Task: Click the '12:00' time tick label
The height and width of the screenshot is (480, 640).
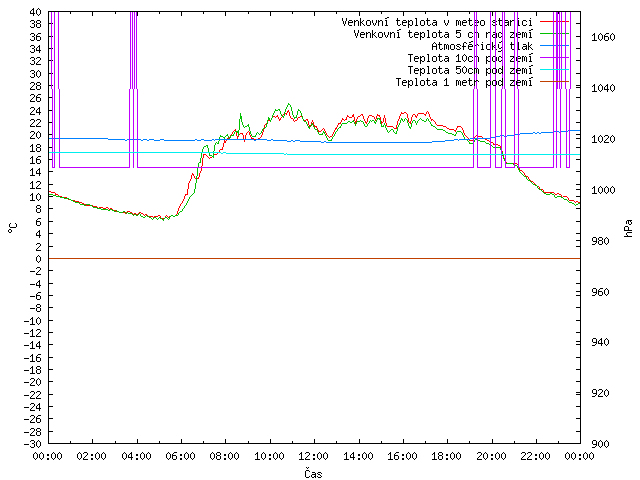Action: tap(314, 456)
